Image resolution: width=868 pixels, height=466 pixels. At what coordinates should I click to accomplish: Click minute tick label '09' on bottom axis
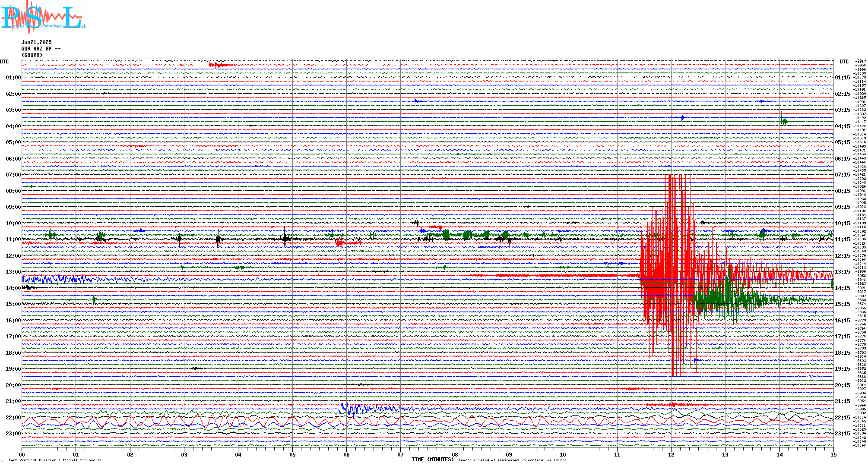pos(509,454)
